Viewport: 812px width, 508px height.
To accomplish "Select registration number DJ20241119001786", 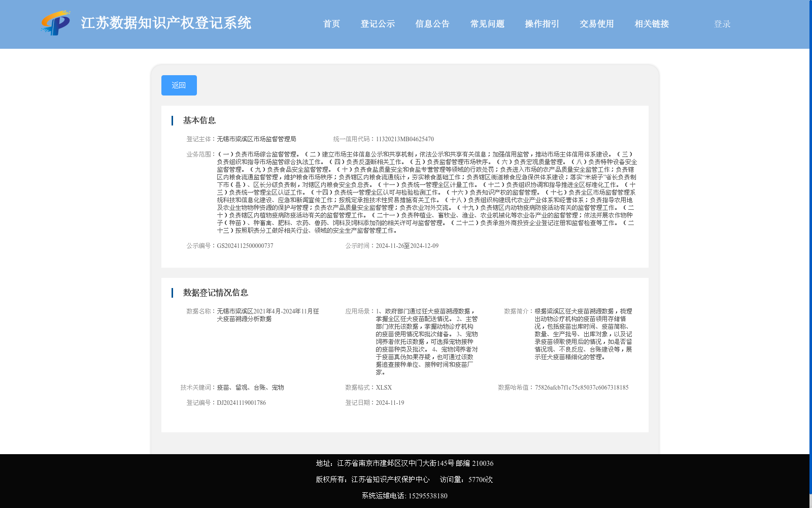I will (x=241, y=403).
